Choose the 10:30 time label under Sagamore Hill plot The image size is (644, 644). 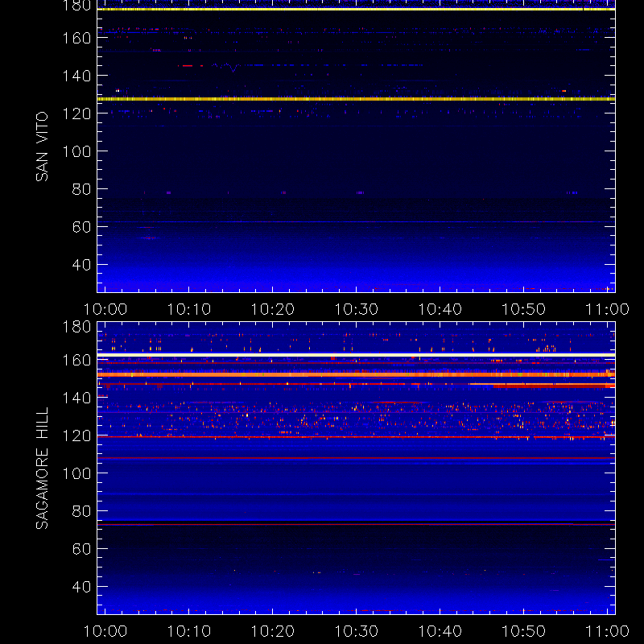pos(357,631)
